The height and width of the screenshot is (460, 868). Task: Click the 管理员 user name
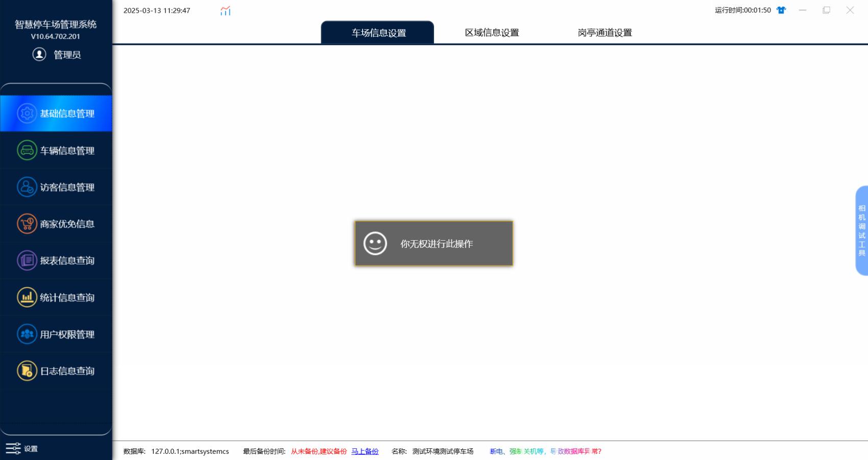point(67,55)
